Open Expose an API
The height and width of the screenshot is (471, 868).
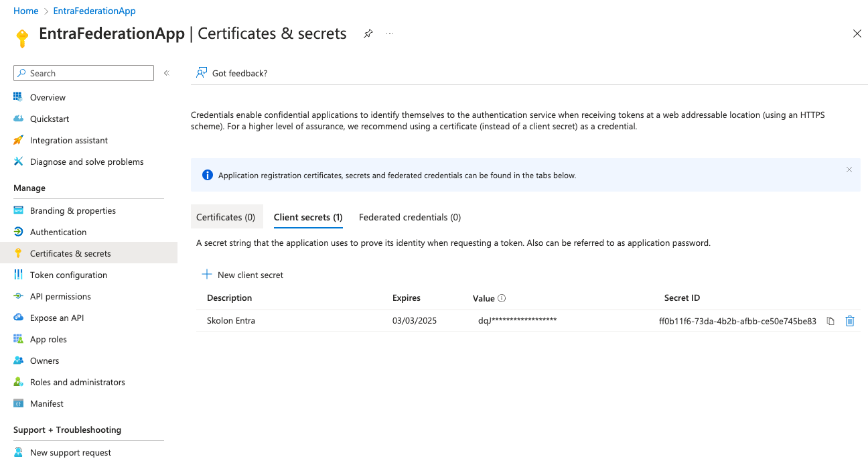(58, 318)
